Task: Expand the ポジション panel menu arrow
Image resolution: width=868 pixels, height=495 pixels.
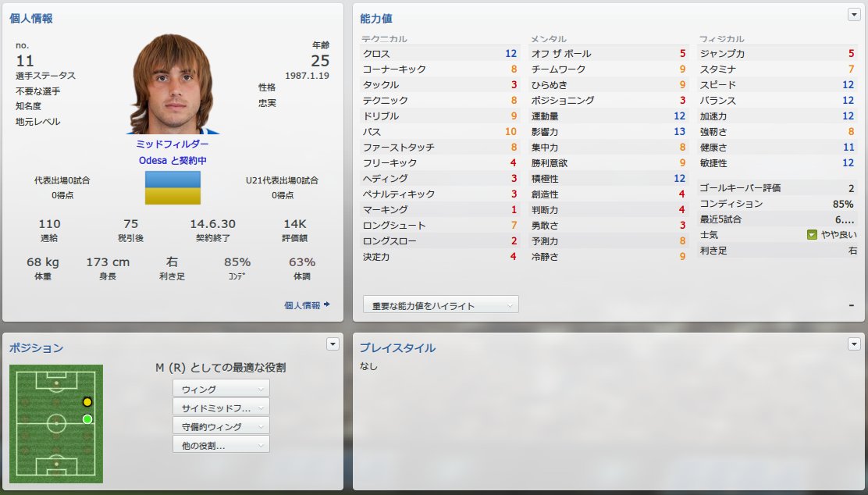Action: [333, 344]
